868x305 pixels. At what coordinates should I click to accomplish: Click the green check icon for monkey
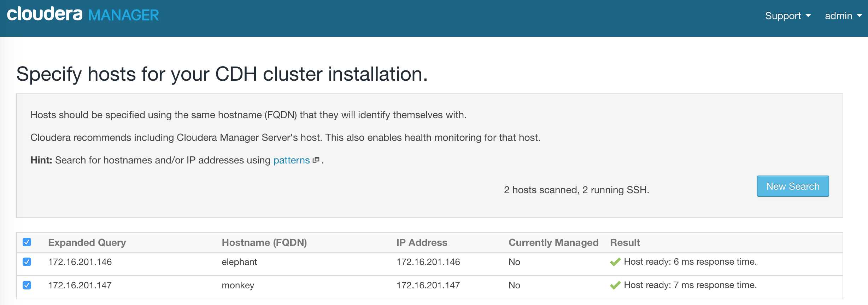[x=615, y=286]
